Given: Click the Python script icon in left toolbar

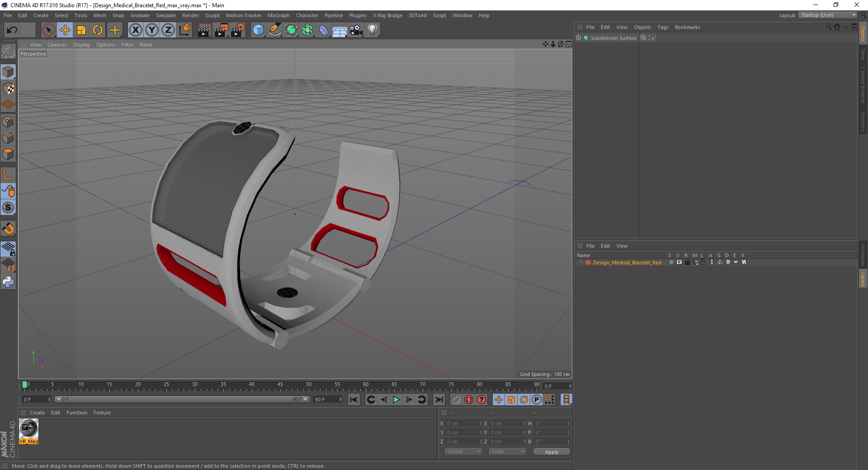Looking at the screenshot, I should pos(8,282).
